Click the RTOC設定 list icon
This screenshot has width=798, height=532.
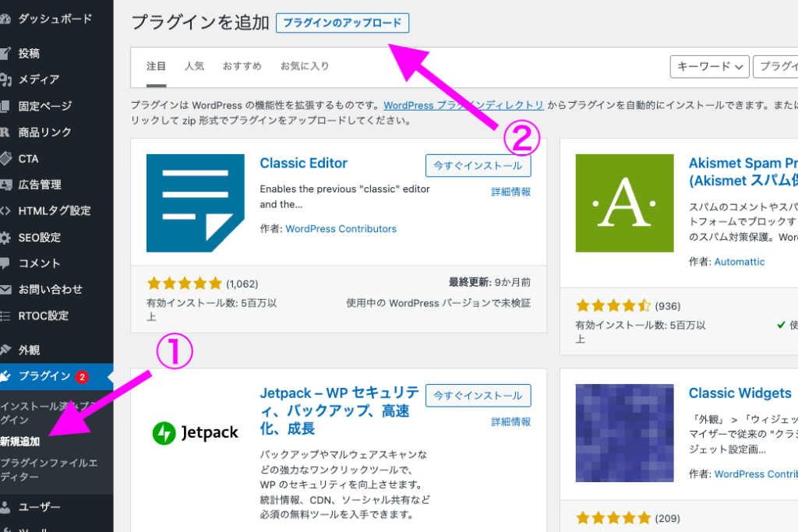coord(5,315)
